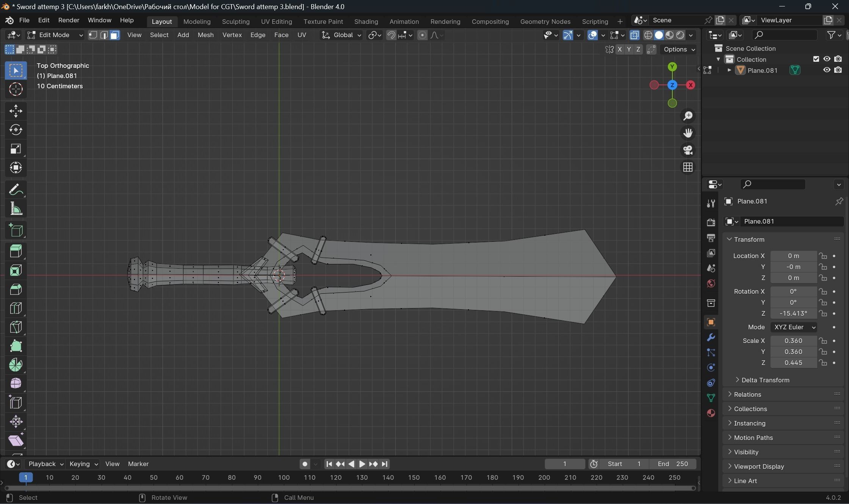Toggle snapping magnet
The height and width of the screenshot is (504, 849).
point(391,35)
